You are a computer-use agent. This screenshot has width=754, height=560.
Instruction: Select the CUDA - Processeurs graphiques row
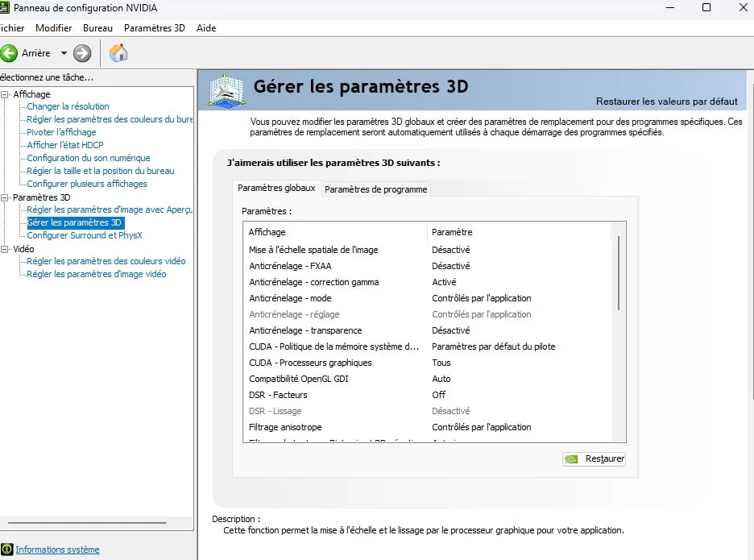point(427,363)
